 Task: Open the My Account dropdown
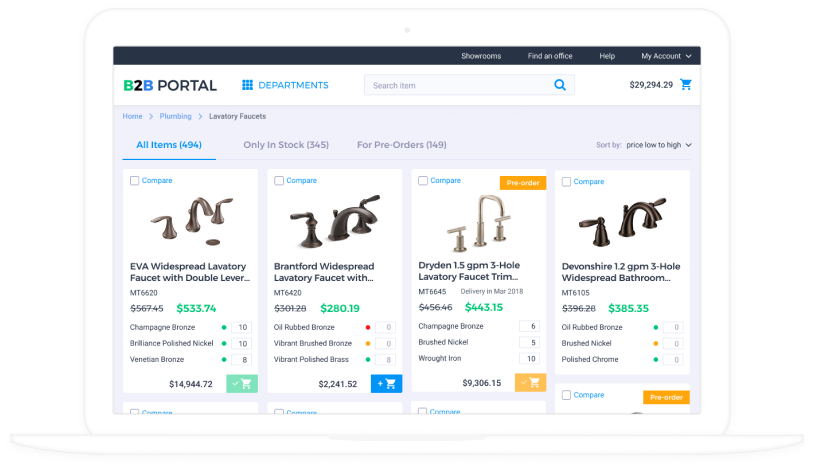[x=666, y=56]
